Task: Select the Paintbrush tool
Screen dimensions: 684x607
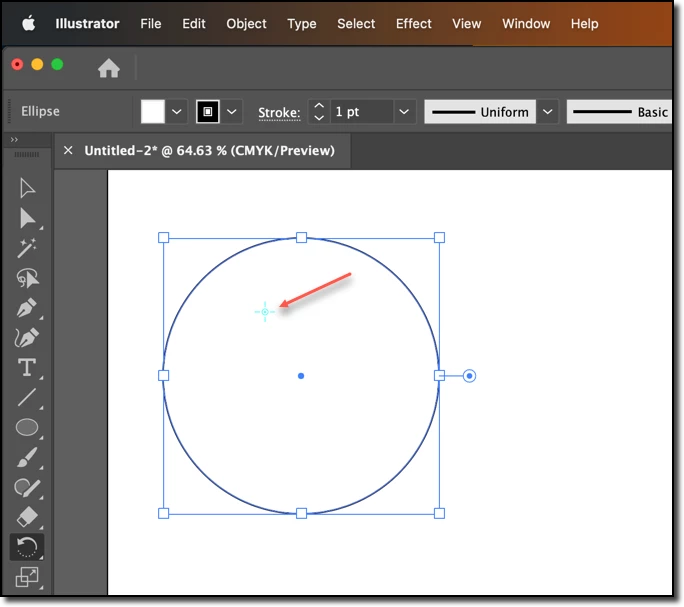Action: pos(27,457)
